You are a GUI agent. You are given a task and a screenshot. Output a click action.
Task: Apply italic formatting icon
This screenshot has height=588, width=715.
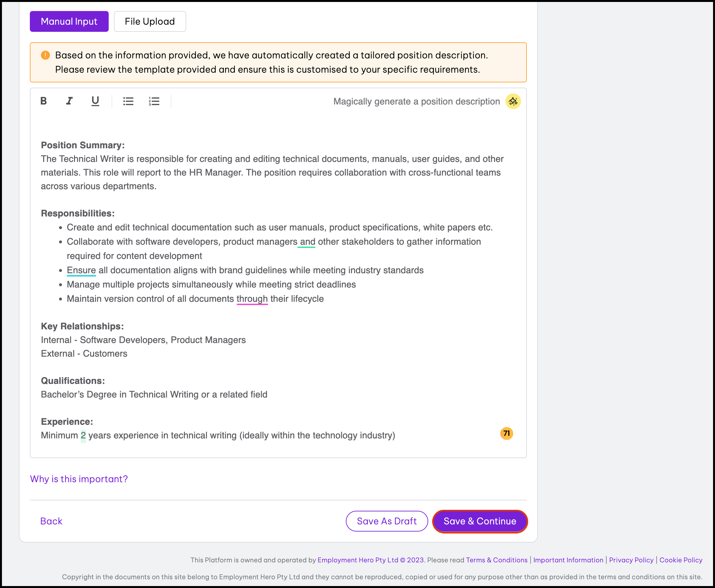click(69, 101)
